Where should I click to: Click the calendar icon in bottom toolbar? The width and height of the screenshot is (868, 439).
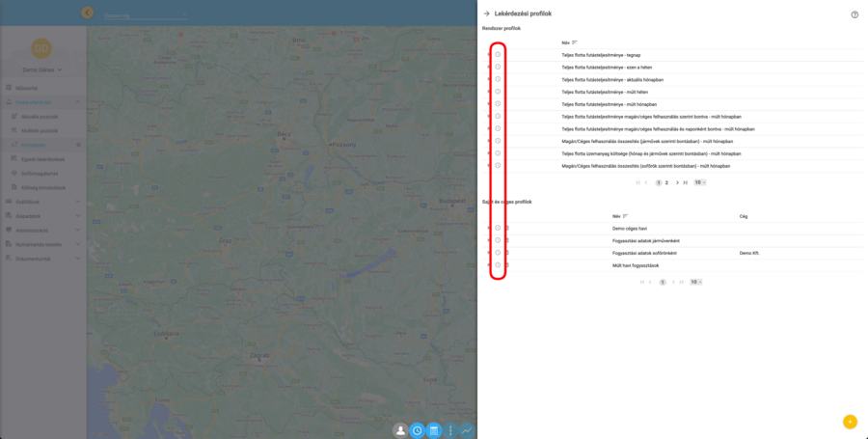tap(434, 430)
